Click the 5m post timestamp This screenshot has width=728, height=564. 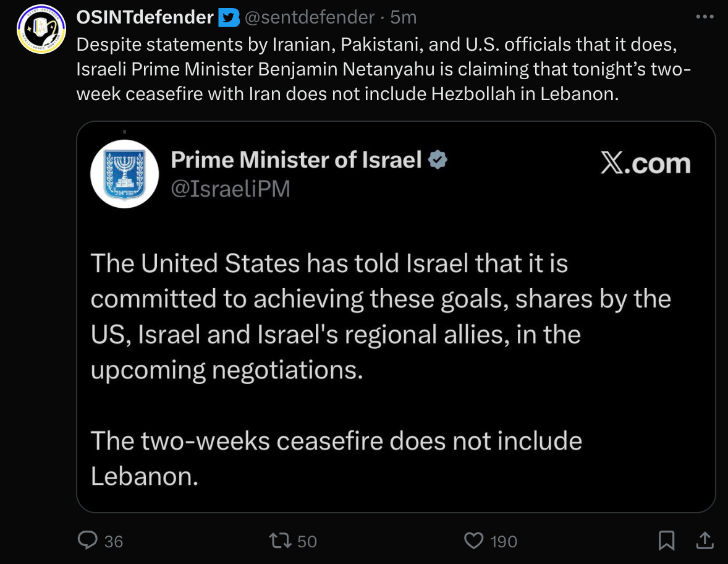(404, 18)
